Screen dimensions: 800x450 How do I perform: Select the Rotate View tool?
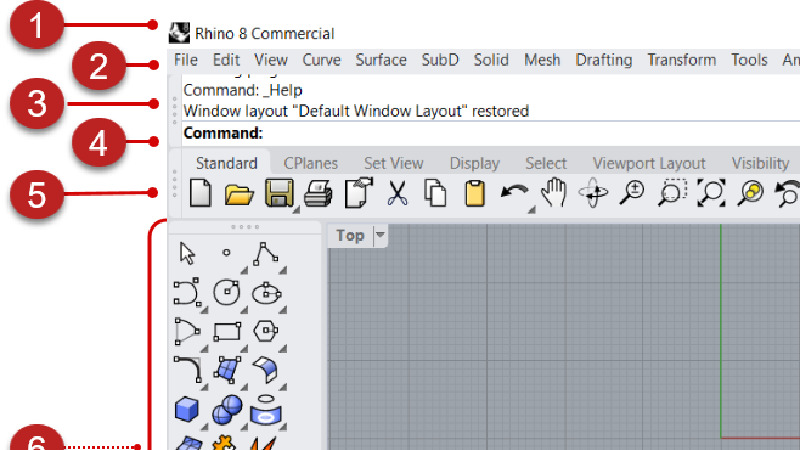pyautogui.click(x=593, y=193)
